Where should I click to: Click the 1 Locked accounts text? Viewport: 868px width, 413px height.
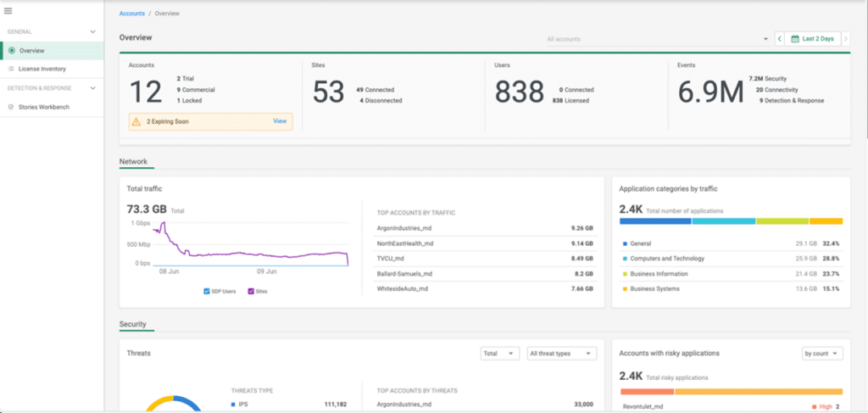(189, 101)
